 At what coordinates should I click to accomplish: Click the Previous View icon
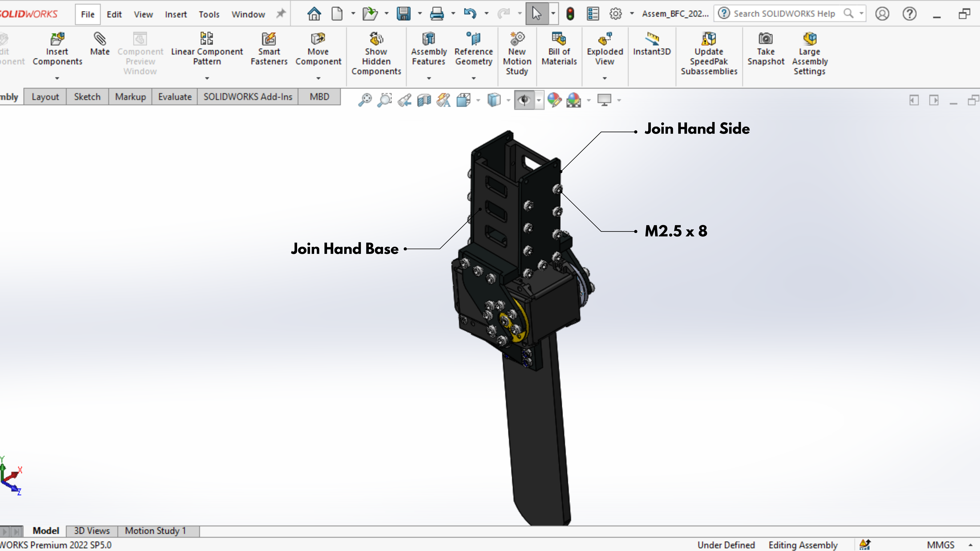(x=404, y=100)
